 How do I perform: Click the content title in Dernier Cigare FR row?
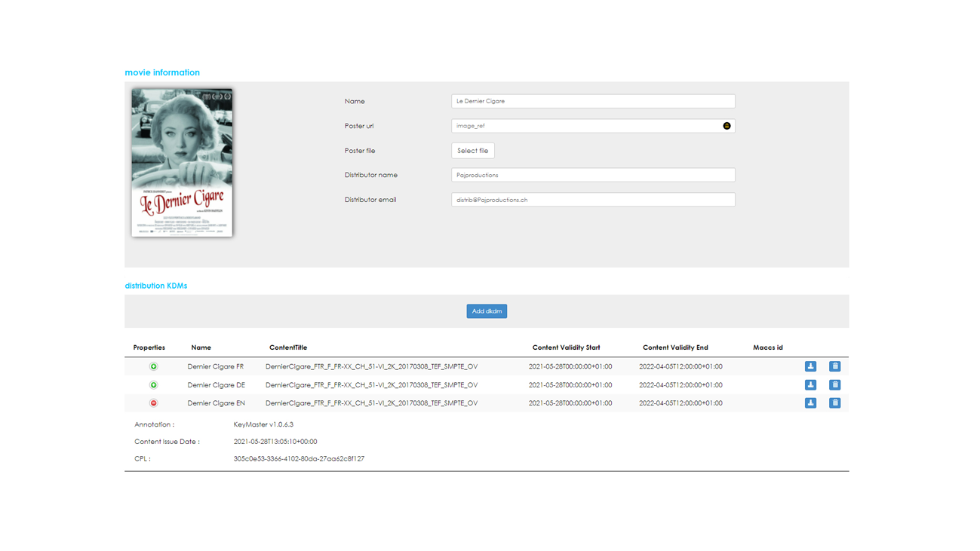tap(371, 366)
